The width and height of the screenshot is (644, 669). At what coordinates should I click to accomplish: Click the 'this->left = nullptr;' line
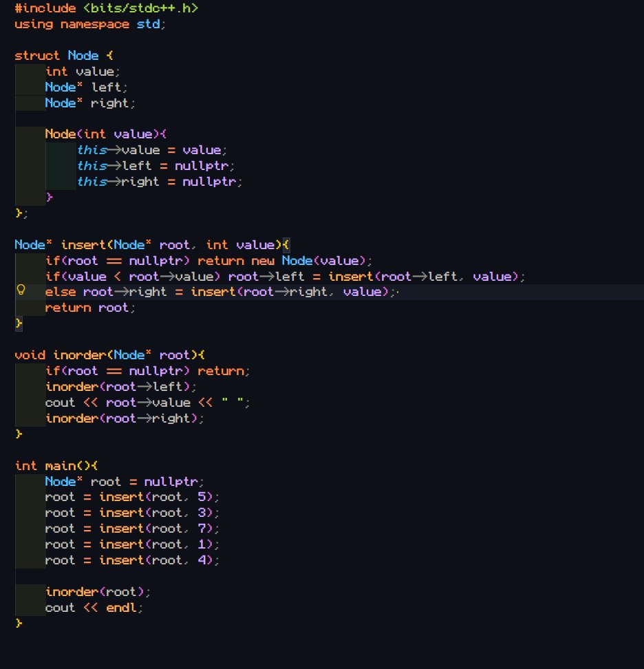(155, 166)
